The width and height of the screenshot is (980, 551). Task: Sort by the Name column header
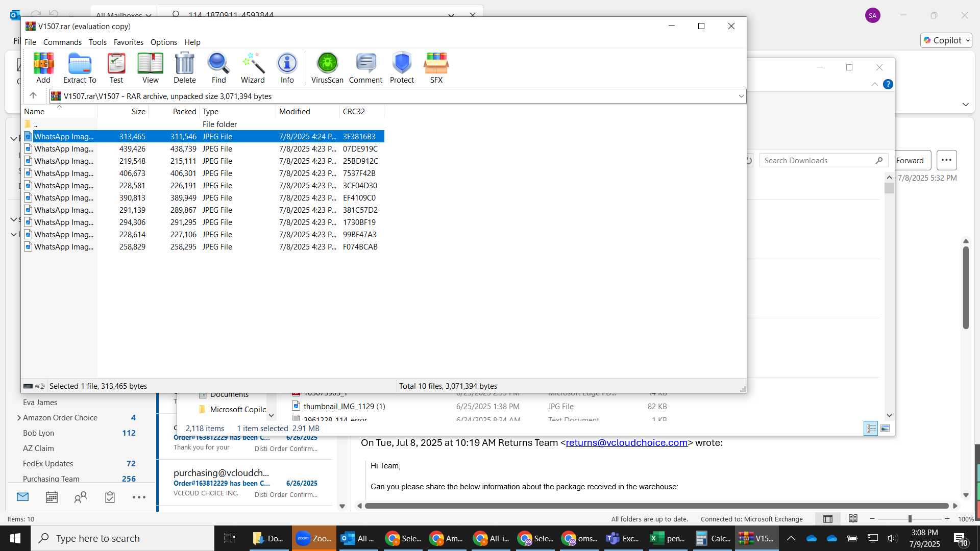[59, 111]
